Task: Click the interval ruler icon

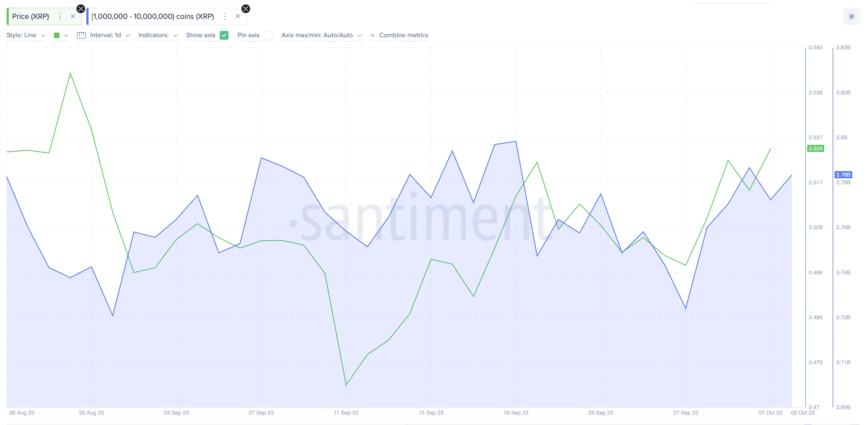Action: [81, 35]
